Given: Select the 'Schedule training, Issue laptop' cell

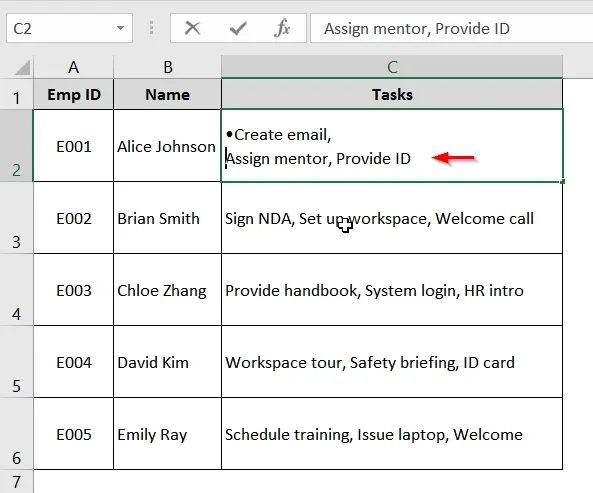Looking at the screenshot, I should click(x=392, y=433).
